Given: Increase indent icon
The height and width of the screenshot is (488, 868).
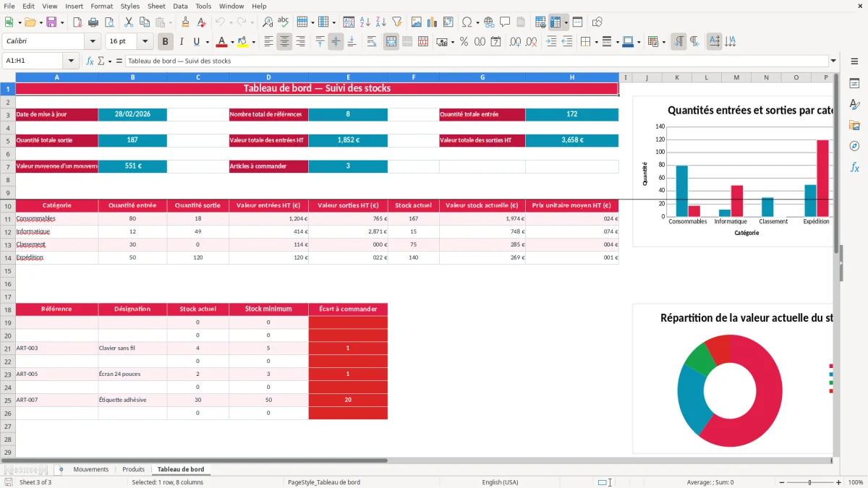Looking at the screenshot, I should (x=551, y=42).
